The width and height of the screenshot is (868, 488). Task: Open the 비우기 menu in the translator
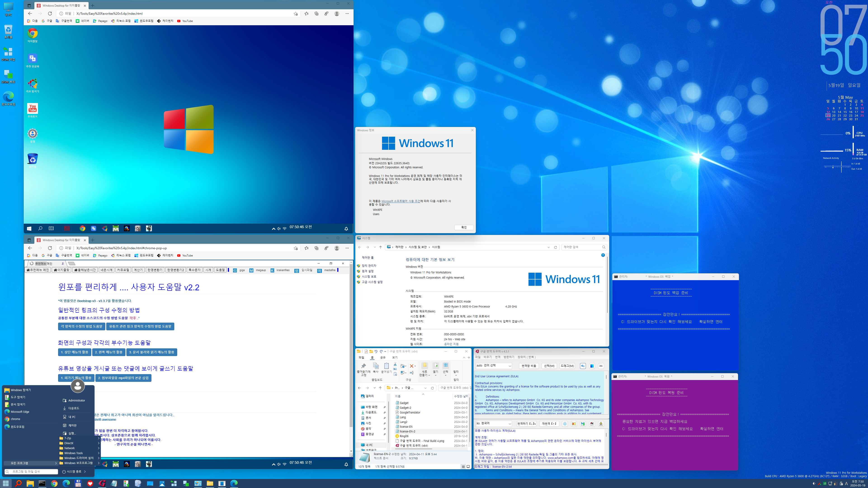488,357
